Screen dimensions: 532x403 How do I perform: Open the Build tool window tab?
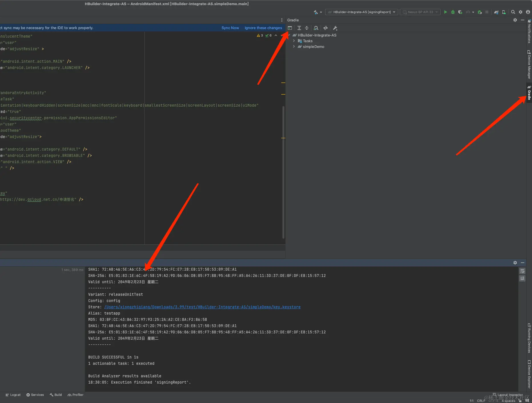click(x=56, y=395)
